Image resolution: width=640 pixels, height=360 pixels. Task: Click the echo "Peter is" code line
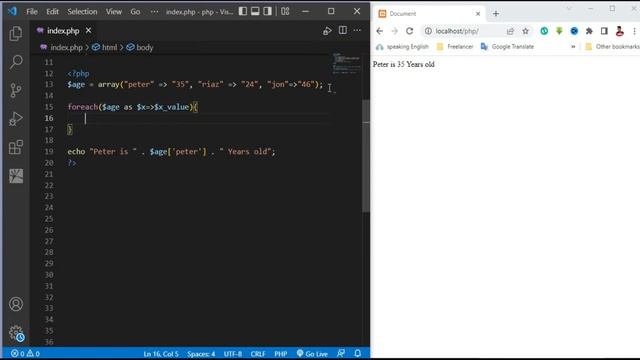(171, 151)
